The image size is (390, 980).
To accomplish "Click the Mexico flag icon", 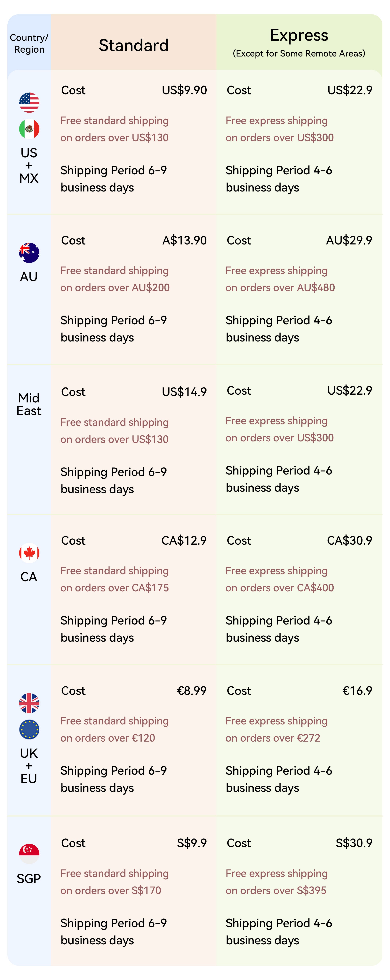I will (x=29, y=129).
